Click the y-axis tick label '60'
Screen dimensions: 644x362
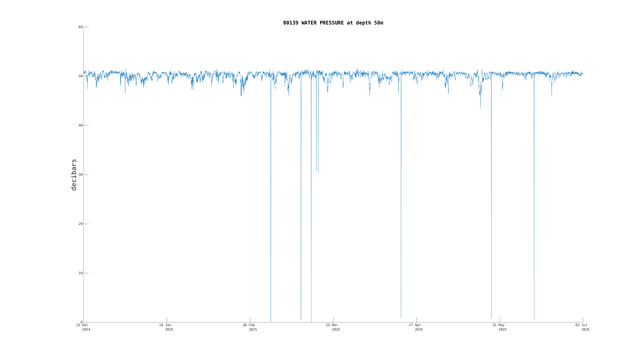tap(80, 27)
